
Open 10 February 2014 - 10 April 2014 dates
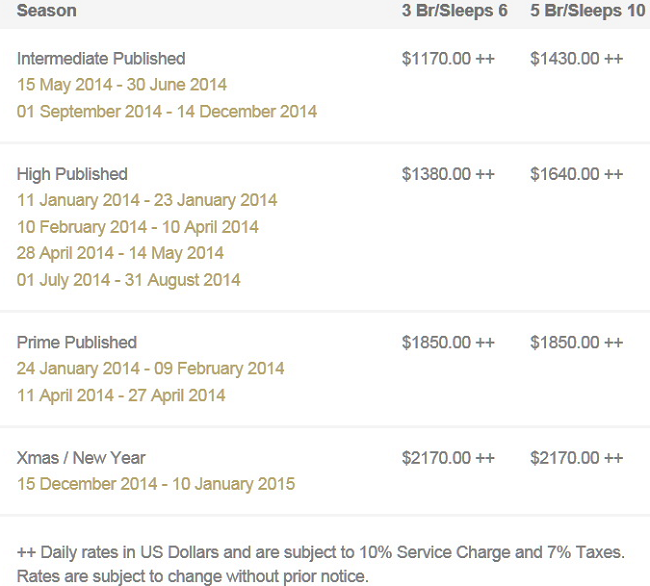pyautogui.click(x=138, y=227)
